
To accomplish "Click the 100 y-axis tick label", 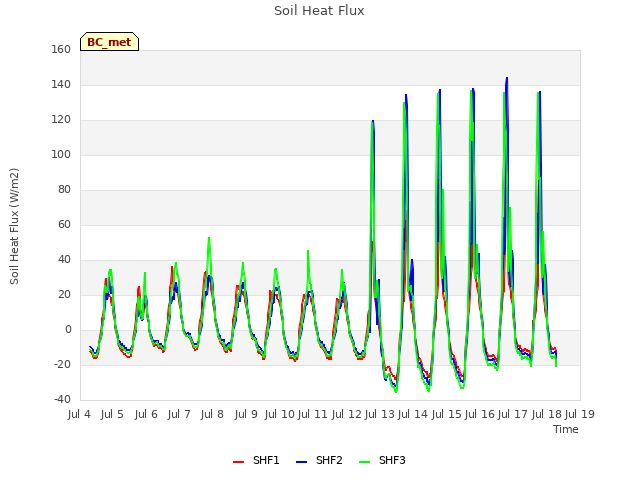I will [61, 155].
